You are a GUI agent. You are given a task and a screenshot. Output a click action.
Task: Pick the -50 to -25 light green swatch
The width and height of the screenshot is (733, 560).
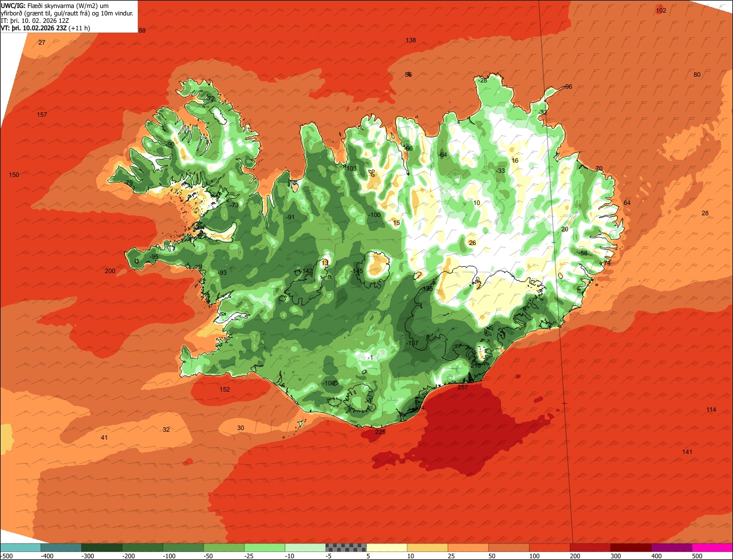coord(224,547)
